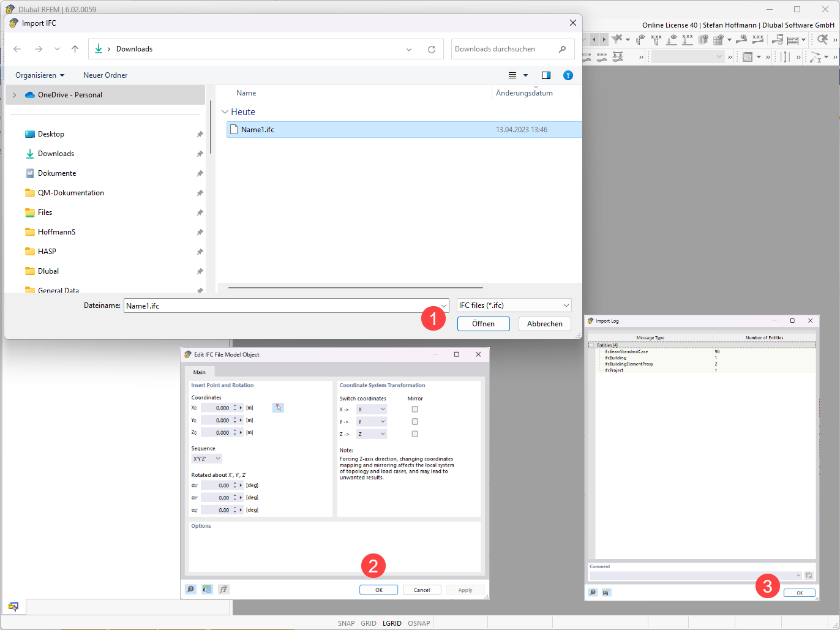Check the Mirror checkbox for Z coordinate
Image resolution: width=840 pixels, height=630 pixels.
[x=415, y=433]
